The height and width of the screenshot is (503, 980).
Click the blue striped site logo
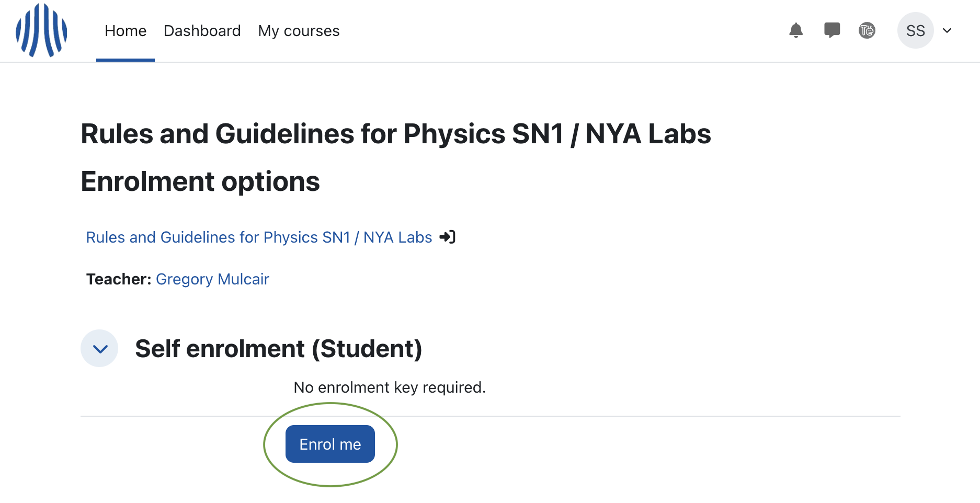(41, 30)
